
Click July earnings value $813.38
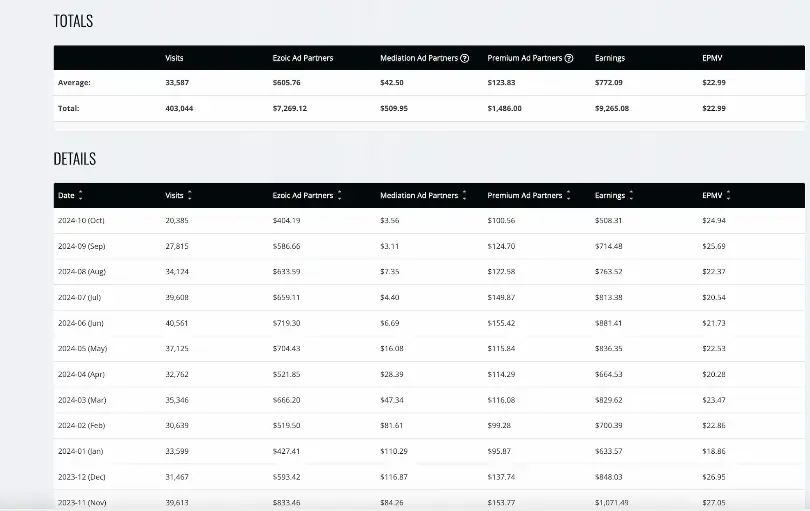609,298
